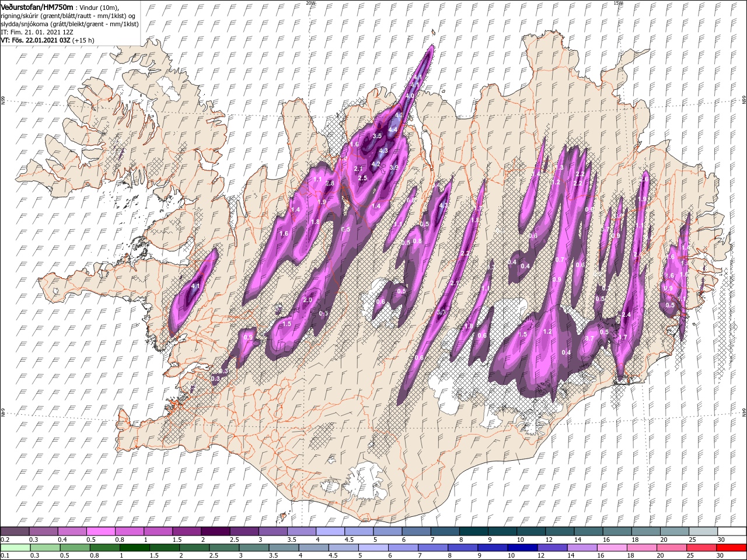Click the 15W longitude label at top
The image size is (747, 560).
[617, 3]
